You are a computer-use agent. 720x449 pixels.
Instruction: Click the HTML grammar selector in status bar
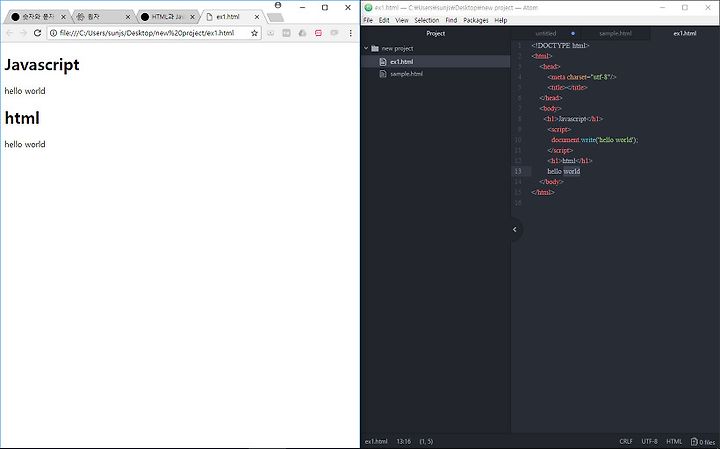674,441
